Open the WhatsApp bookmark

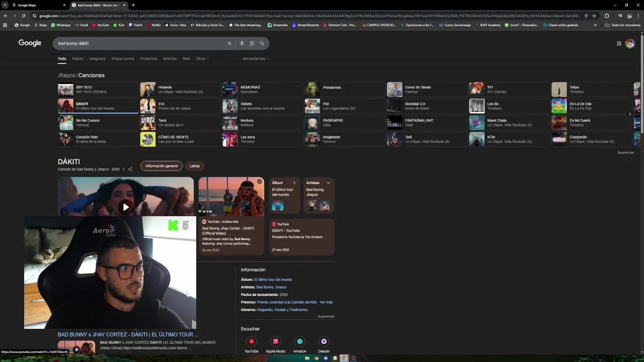[x=60, y=25]
